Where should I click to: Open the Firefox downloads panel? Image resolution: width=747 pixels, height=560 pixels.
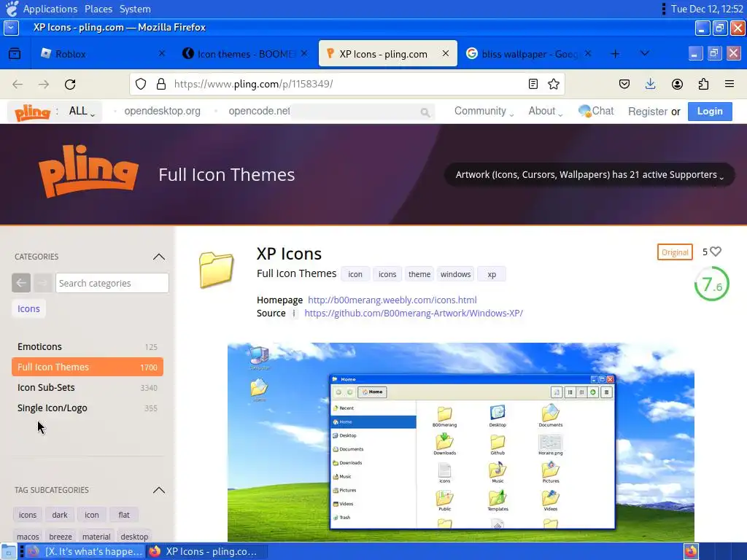point(650,85)
